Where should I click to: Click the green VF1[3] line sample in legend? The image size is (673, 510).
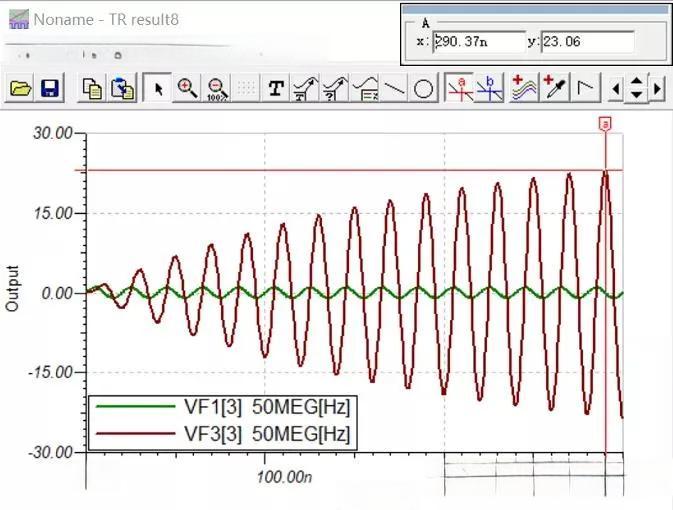pyautogui.click(x=136, y=406)
